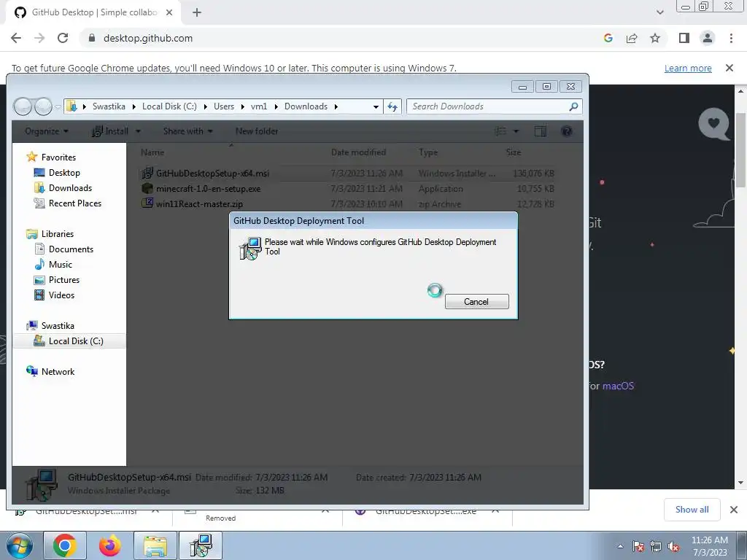Click the Chrome back arrow
The width and height of the screenshot is (747, 560).
coord(16,38)
